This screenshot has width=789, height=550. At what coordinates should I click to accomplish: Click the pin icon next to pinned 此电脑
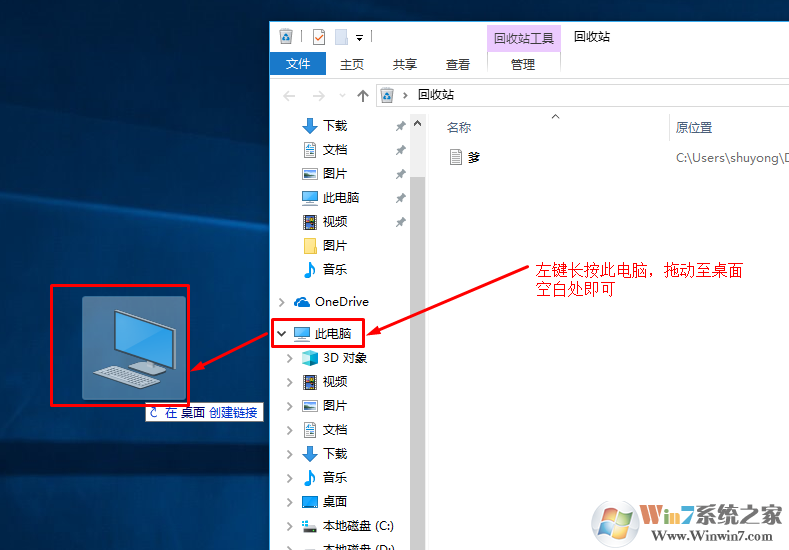401,198
